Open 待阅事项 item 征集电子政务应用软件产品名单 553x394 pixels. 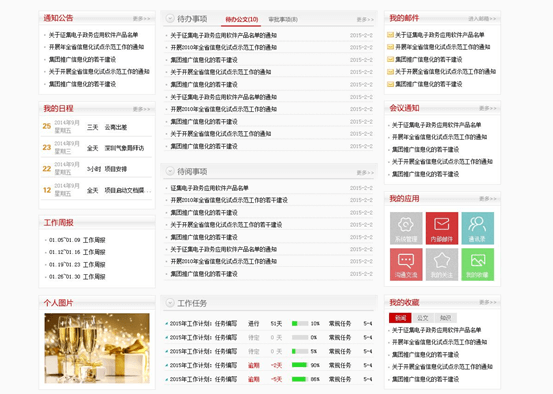[209, 188]
